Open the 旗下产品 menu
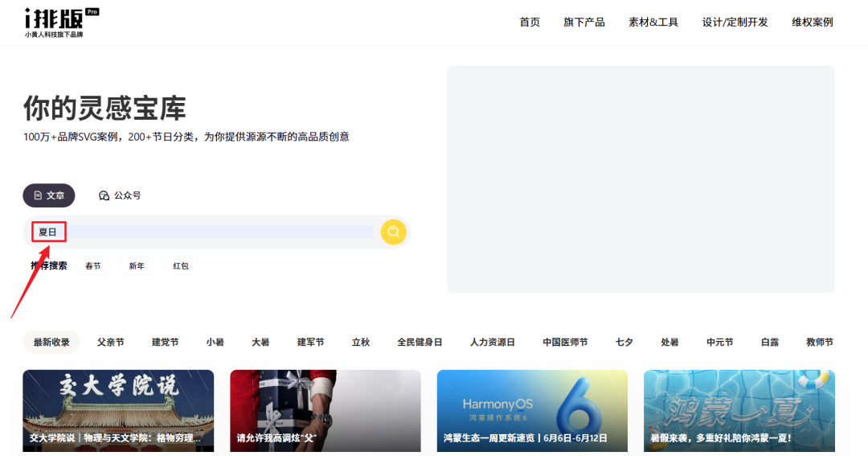The width and height of the screenshot is (868, 456). pyautogui.click(x=584, y=23)
